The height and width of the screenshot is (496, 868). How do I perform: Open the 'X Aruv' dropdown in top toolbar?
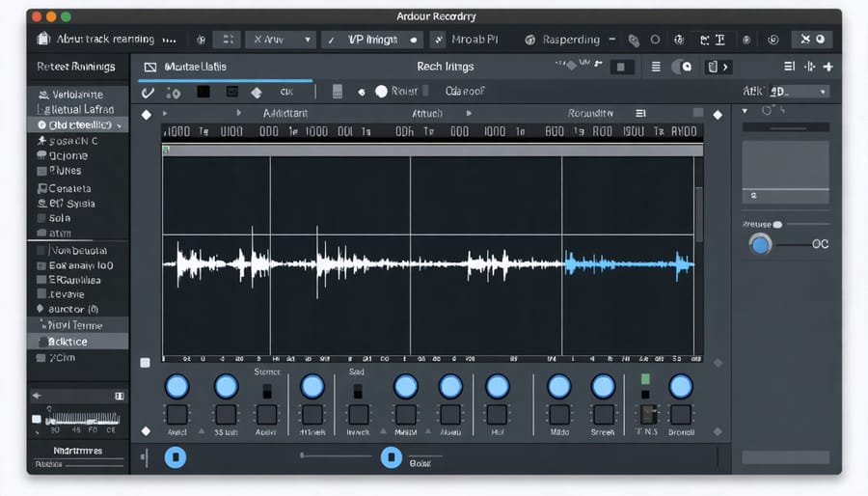coord(281,40)
